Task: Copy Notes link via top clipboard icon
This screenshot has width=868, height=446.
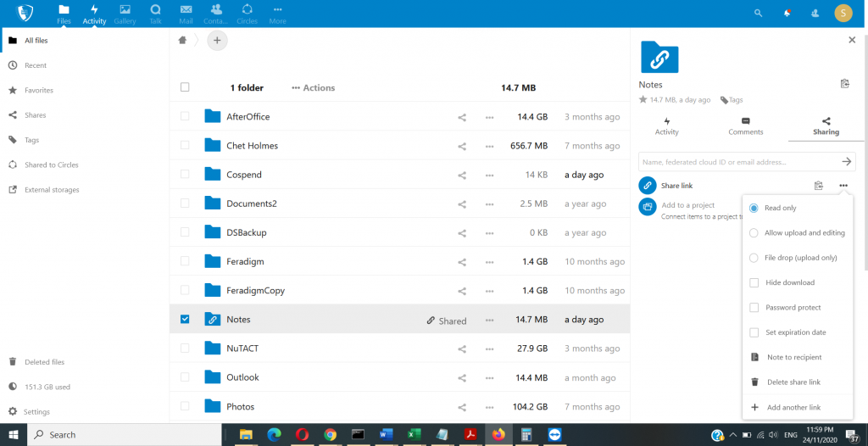Action: [x=845, y=84]
